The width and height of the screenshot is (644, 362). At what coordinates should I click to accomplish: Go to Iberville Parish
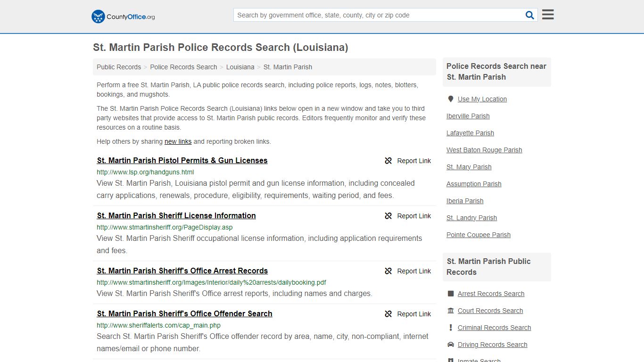(x=468, y=116)
